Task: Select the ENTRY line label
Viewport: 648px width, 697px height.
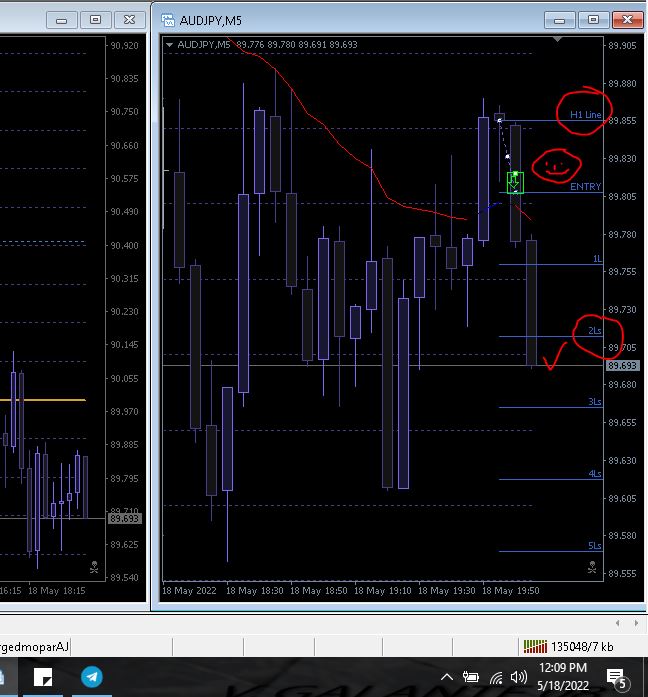Action: (x=585, y=186)
